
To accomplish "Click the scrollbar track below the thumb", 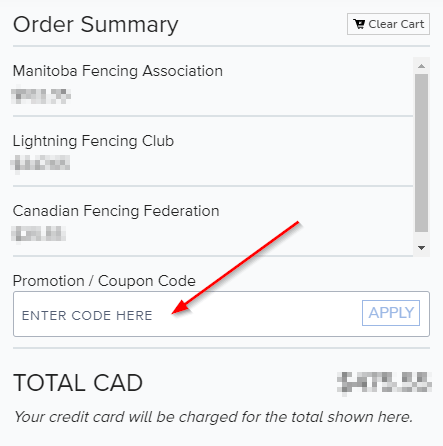I will click(x=421, y=237).
